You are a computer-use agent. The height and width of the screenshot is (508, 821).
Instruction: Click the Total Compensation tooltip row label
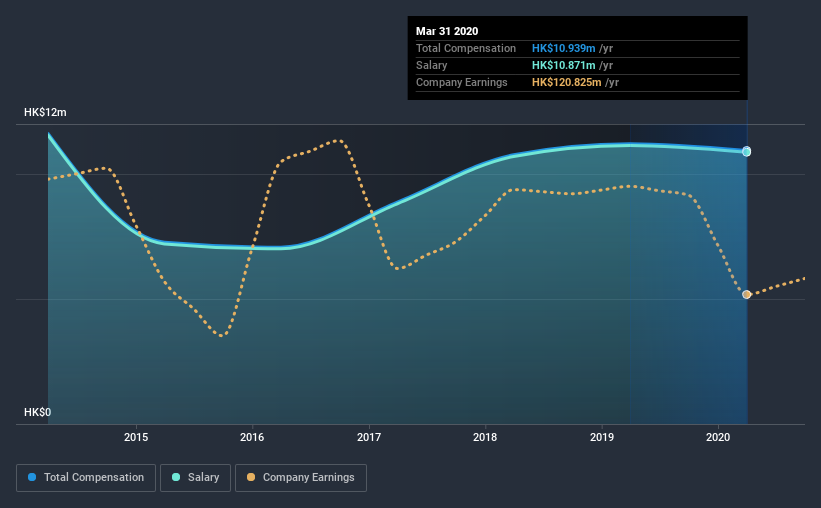466,48
